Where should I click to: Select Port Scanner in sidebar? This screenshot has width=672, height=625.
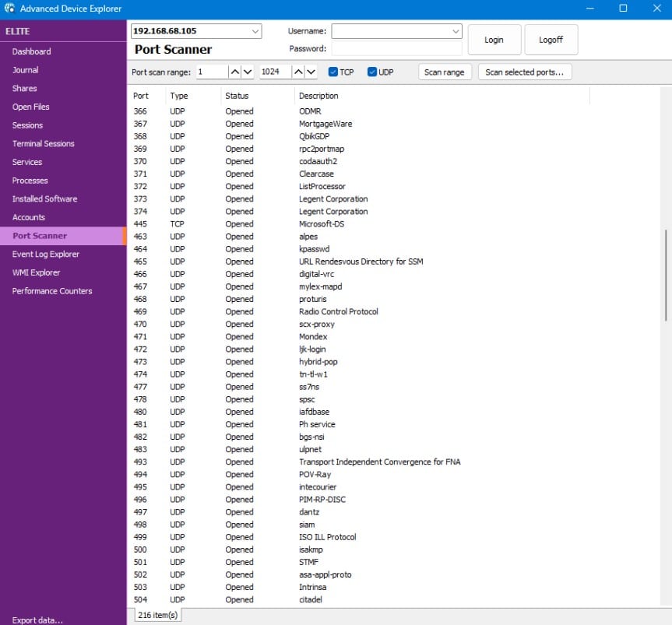pos(63,236)
